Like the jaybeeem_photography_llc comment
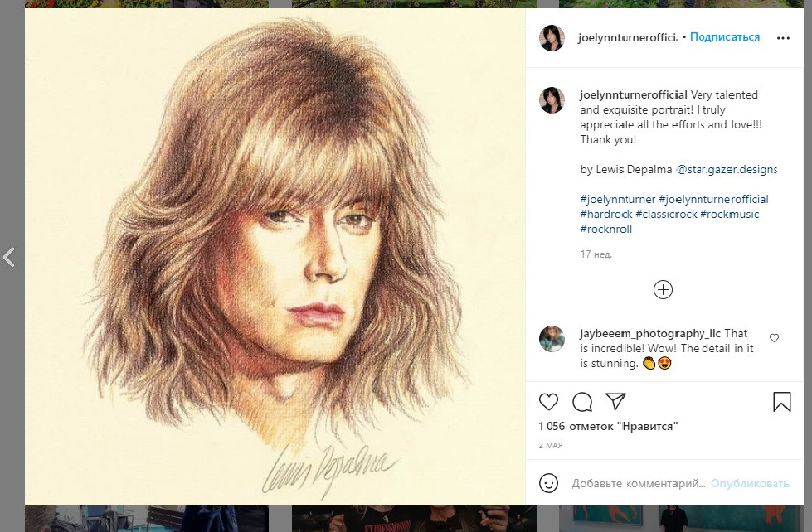The image size is (812, 532). 774,338
